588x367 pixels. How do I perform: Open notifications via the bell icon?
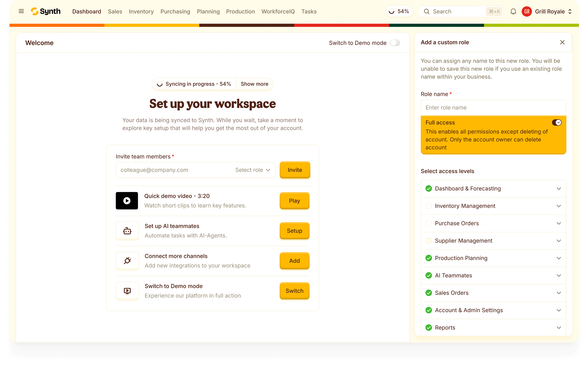[513, 11]
